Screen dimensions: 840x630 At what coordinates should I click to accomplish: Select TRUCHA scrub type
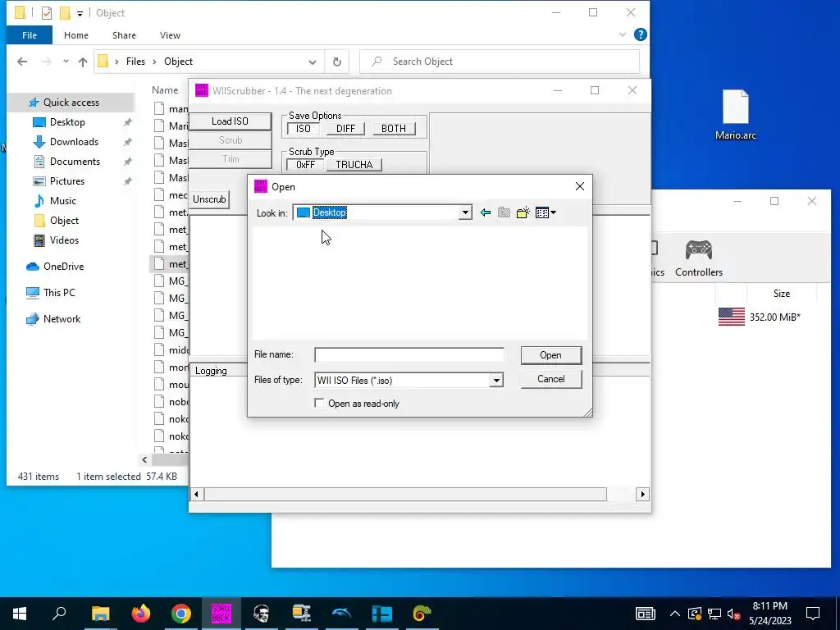[354, 164]
